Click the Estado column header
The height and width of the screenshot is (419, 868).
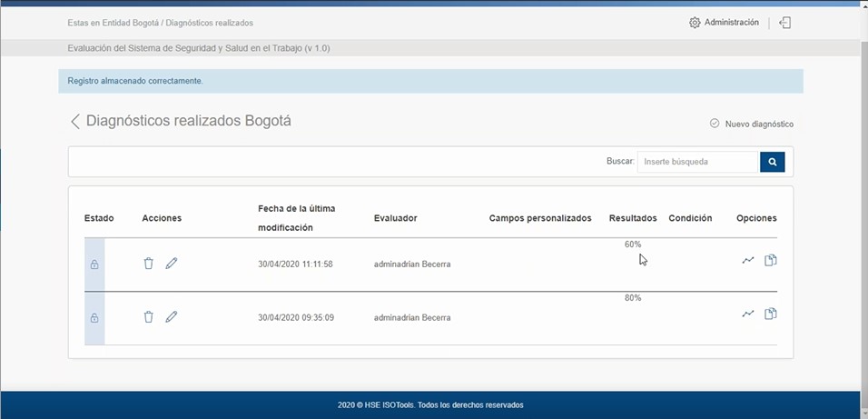tap(99, 218)
